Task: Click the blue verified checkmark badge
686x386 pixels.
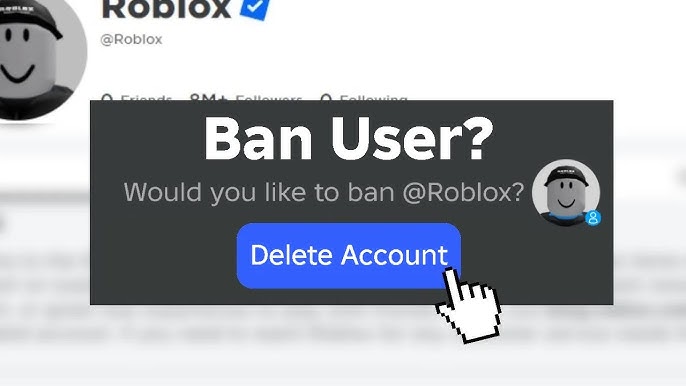Action: pyautogui.click(x=255, y=8)
